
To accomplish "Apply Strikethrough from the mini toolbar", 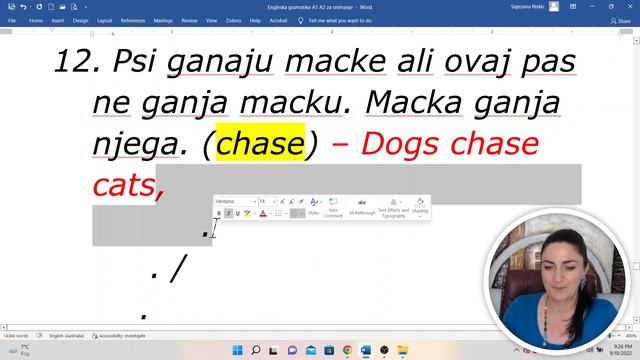I will coord(362,207).
